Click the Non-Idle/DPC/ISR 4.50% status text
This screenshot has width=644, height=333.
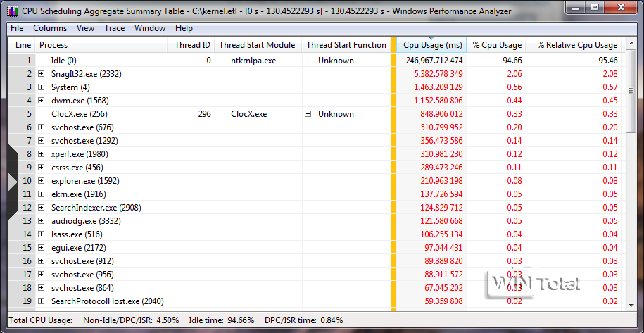pyautogui.click(x=131, y=320)
